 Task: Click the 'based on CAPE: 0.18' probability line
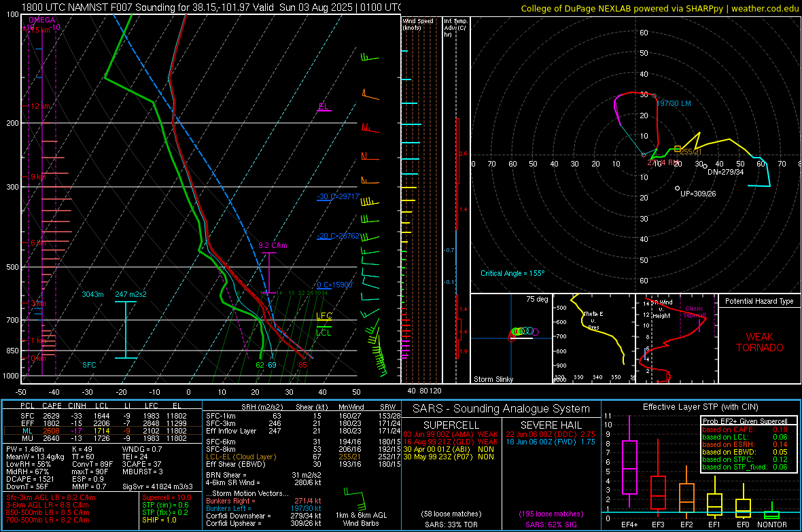pyautogui.click(x=745, y=429)
